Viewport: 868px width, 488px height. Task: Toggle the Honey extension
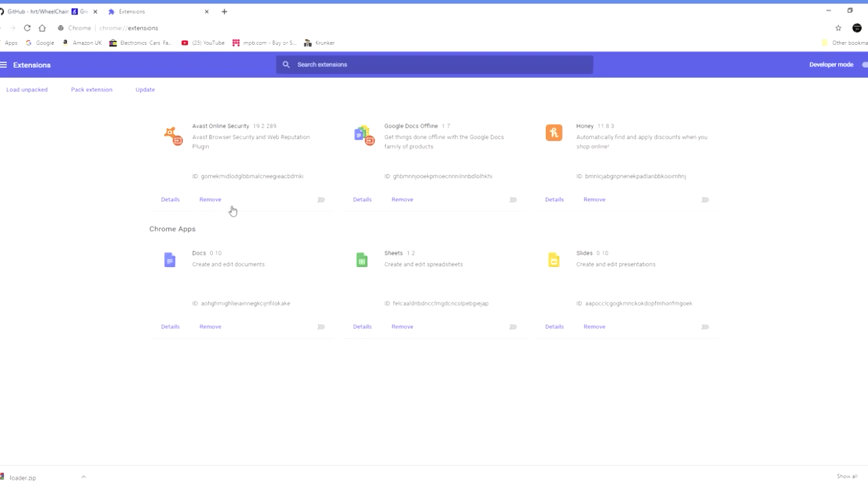[705, 200]
